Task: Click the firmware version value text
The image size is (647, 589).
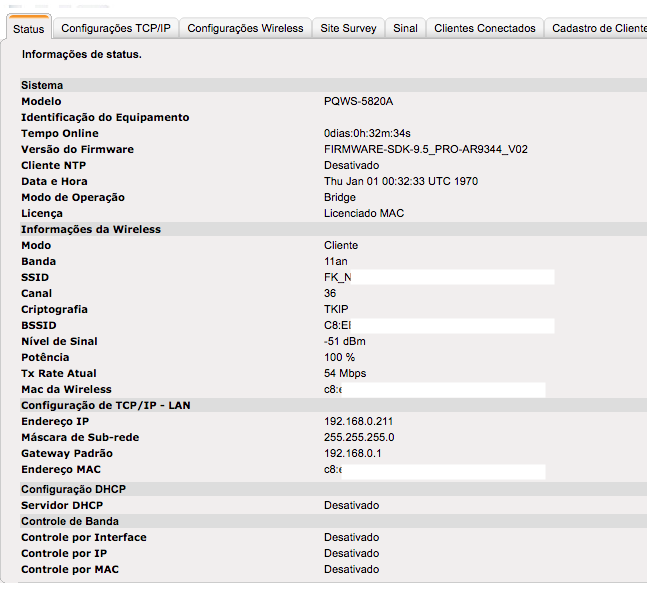Action: (425, 150)
